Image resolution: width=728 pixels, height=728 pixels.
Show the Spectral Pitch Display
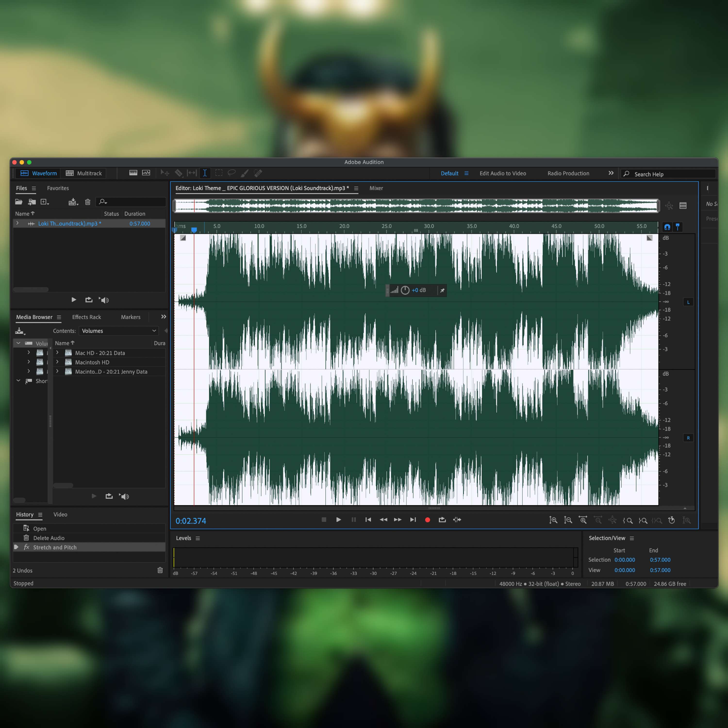click(146, 173)
